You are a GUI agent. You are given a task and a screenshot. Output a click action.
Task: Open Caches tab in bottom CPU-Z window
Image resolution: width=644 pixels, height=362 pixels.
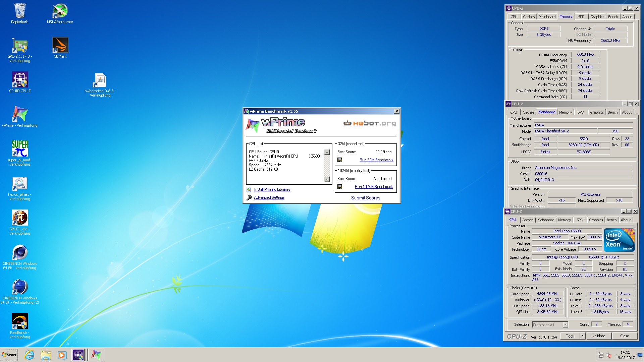coord(527,220)
